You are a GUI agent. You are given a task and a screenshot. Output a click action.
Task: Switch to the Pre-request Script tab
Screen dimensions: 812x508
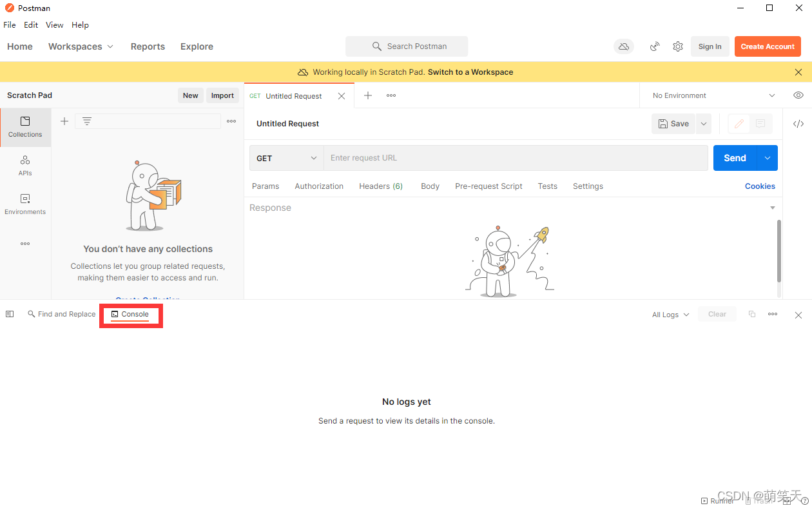488,186
